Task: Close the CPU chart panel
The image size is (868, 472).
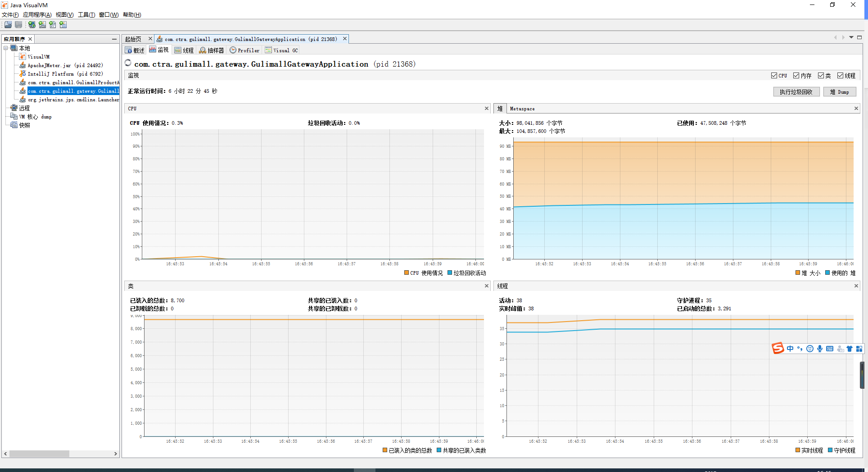Action: [486, 108]
